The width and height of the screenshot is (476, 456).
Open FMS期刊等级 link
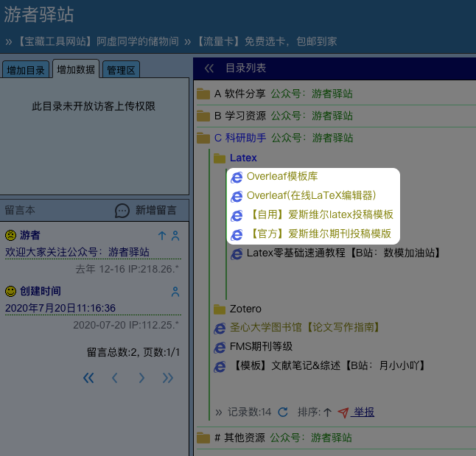(261, 346)
